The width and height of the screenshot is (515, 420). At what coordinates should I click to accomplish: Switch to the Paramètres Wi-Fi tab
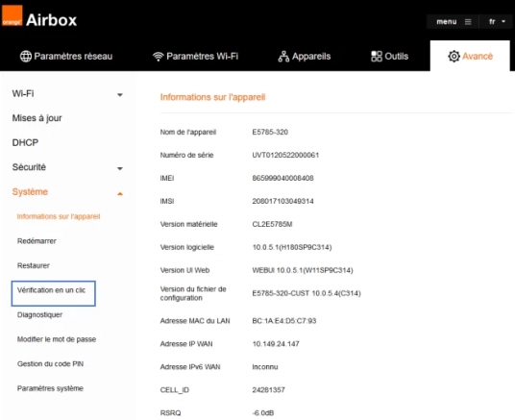tap(195, 56)
